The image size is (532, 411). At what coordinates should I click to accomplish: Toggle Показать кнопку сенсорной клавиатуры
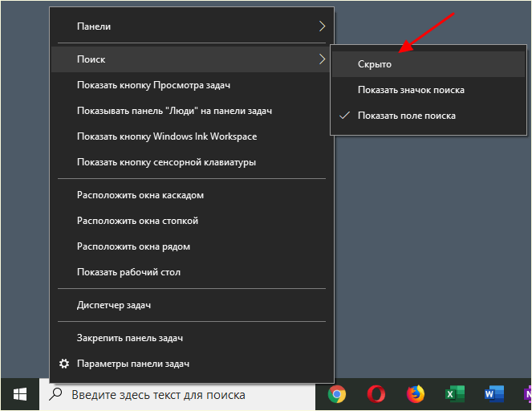[192, 162]
